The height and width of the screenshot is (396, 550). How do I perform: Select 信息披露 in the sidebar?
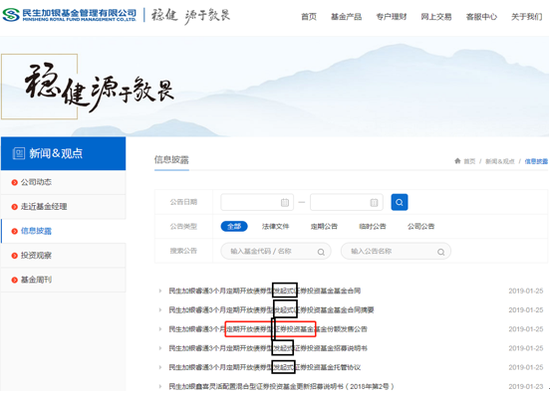[63, 231]
